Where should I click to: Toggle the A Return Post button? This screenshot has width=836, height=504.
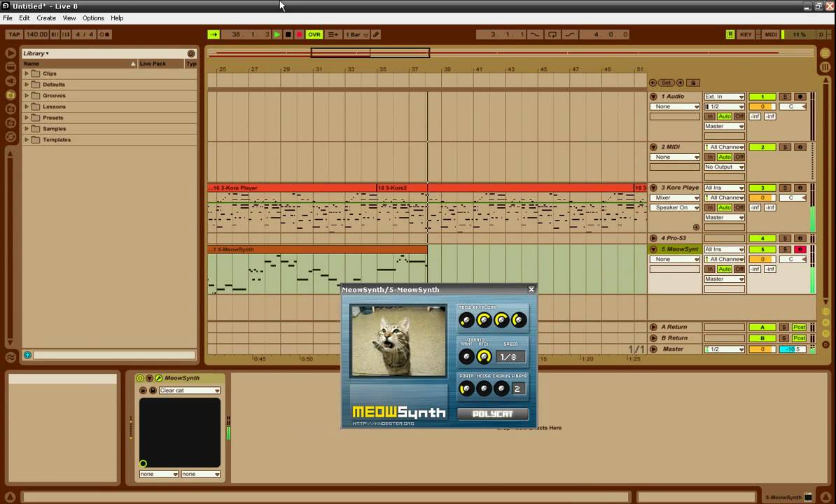pos(799,327)
